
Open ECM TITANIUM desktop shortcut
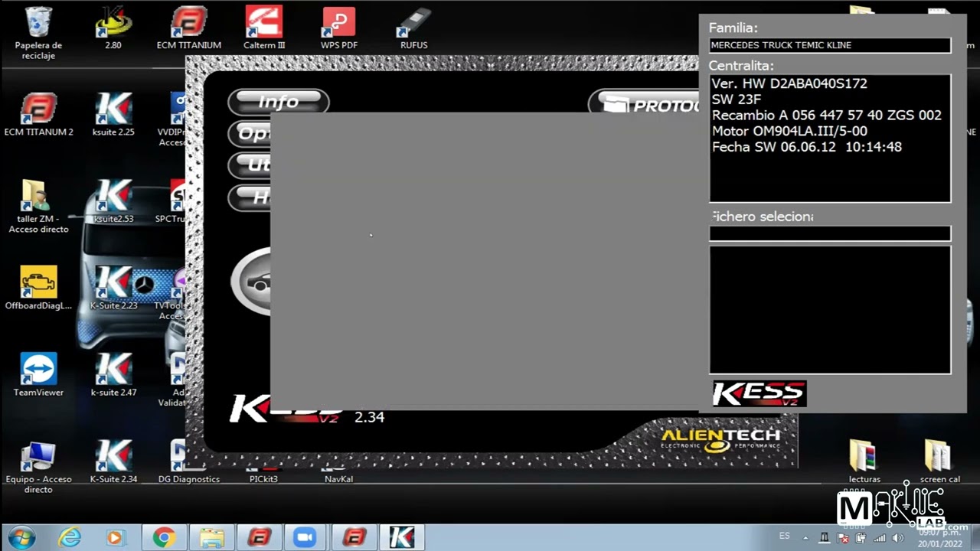pyautogui.click(x=188, y=28)
